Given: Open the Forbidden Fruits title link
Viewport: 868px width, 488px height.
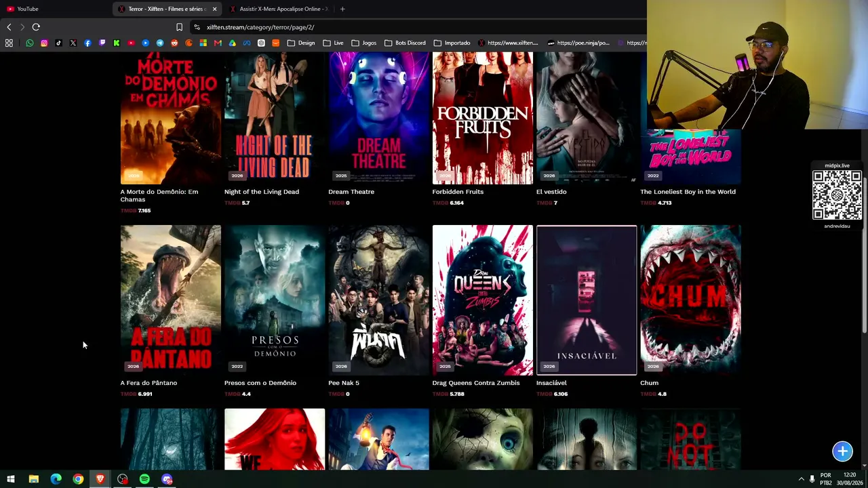Looking at the screenshot, I should point(458,192).
